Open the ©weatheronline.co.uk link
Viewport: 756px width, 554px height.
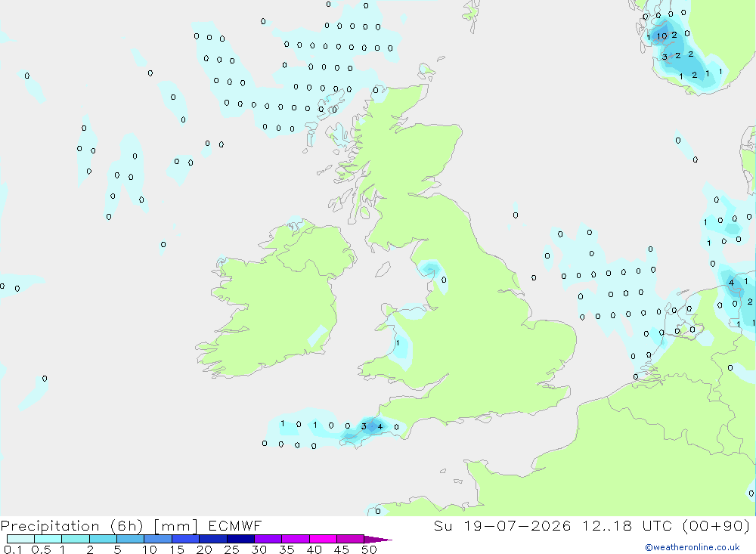[692, 547]
